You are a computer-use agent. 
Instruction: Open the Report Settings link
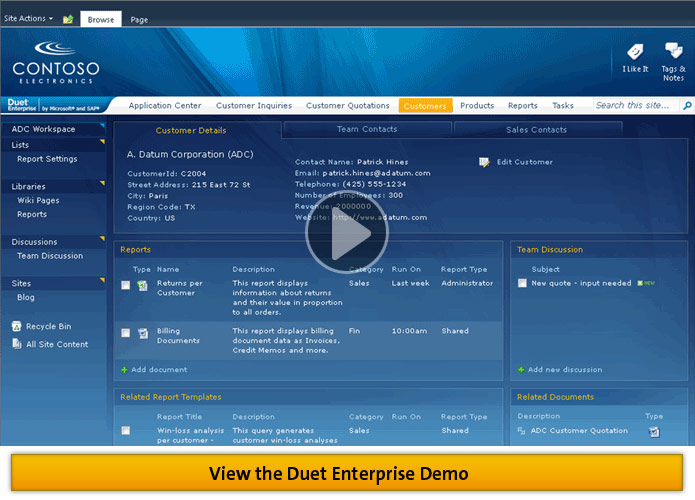[x=47, y=159]
